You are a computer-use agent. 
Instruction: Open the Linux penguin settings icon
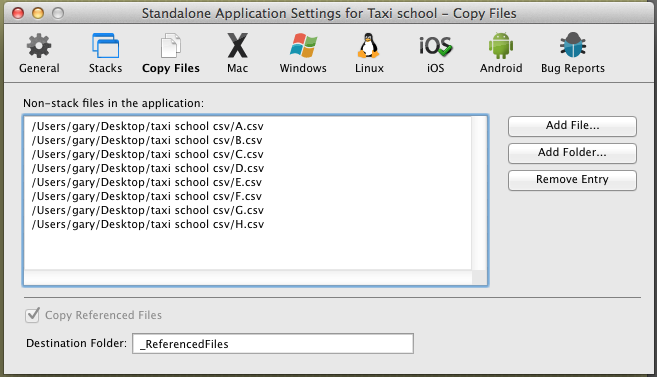point(369,46)
